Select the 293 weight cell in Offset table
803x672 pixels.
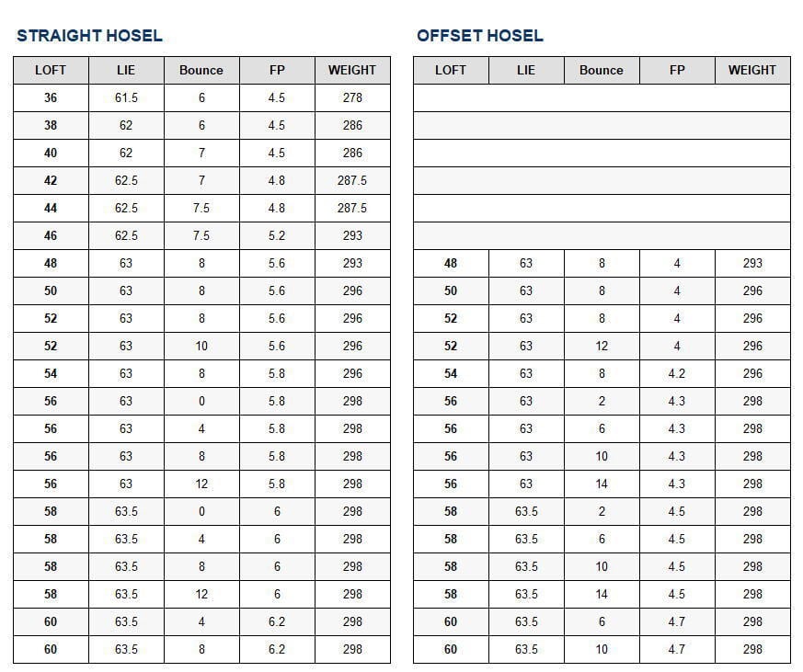752,263
